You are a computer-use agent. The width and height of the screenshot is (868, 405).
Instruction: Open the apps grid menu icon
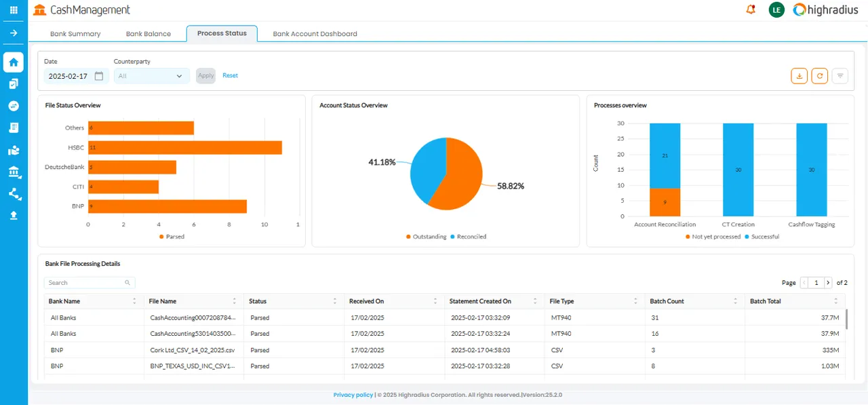14,10
